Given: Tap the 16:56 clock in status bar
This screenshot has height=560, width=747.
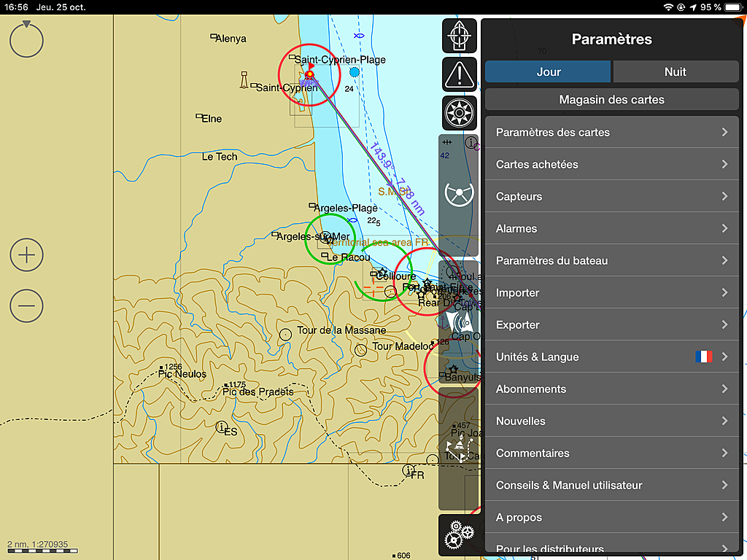Looking at the screenshot, I should 16,7.
